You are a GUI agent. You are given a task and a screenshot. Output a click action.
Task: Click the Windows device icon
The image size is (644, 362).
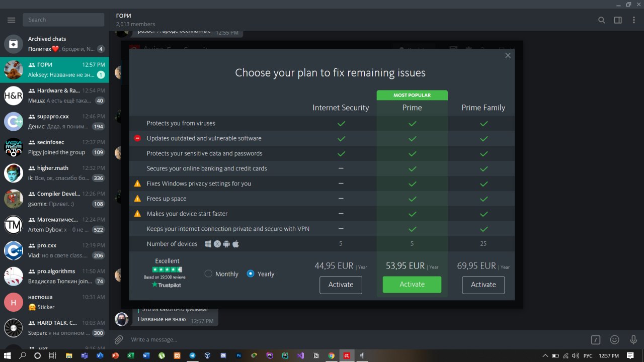coord(208,244)
